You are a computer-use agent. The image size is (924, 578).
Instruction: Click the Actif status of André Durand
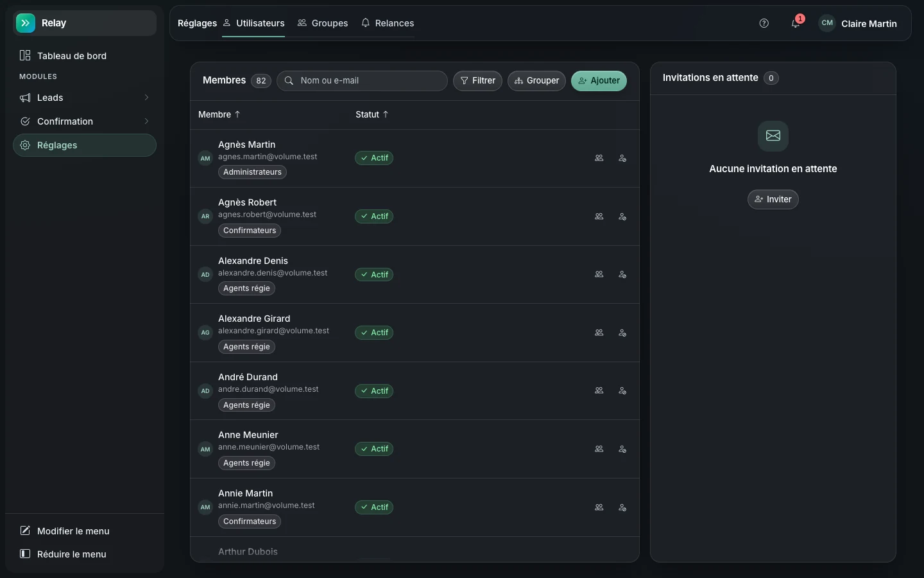[374, 391]
